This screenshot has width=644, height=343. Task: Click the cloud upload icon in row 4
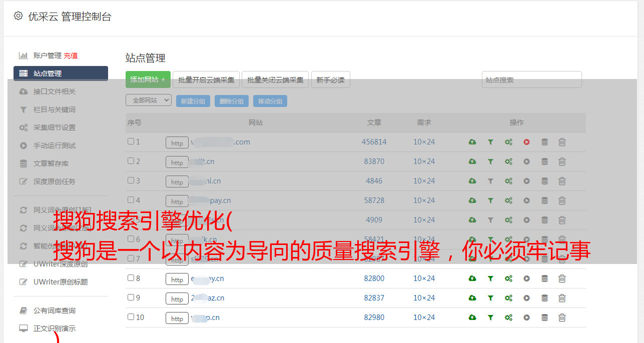pyautogui.click(x=472, y=200)
